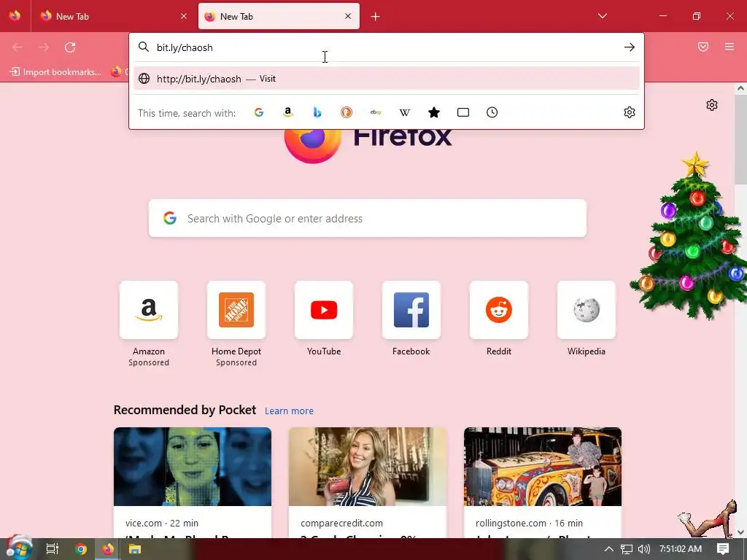This screenshot has height=560, width=747.
Task: Close the active New Tab
Action: [x=348, y=16]
